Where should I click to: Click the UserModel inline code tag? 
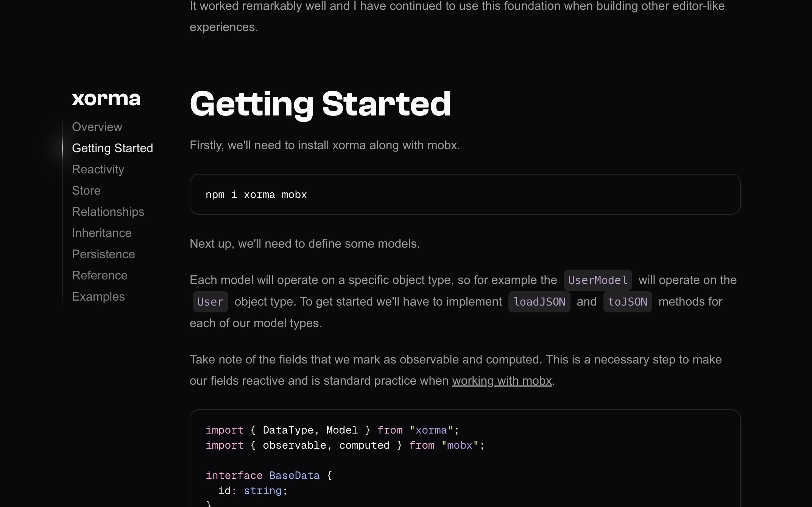597,280
